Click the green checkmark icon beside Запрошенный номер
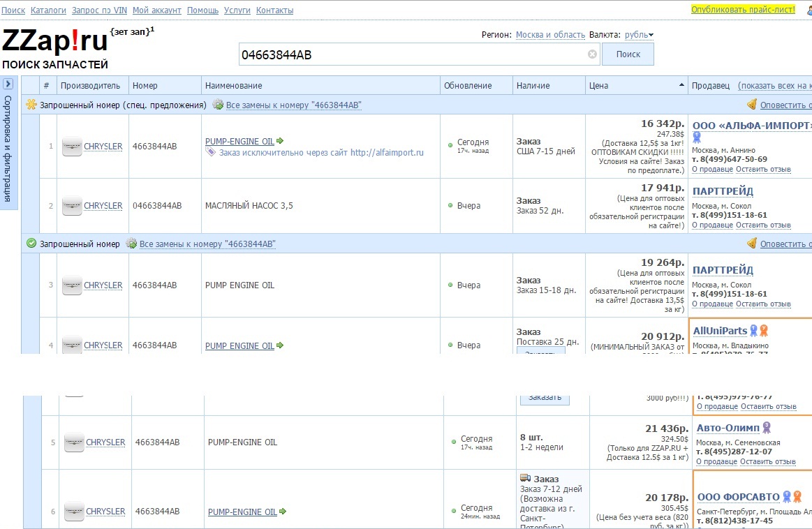Image resolution: width=812 pixels, height=529 pixels. point(31,244)
